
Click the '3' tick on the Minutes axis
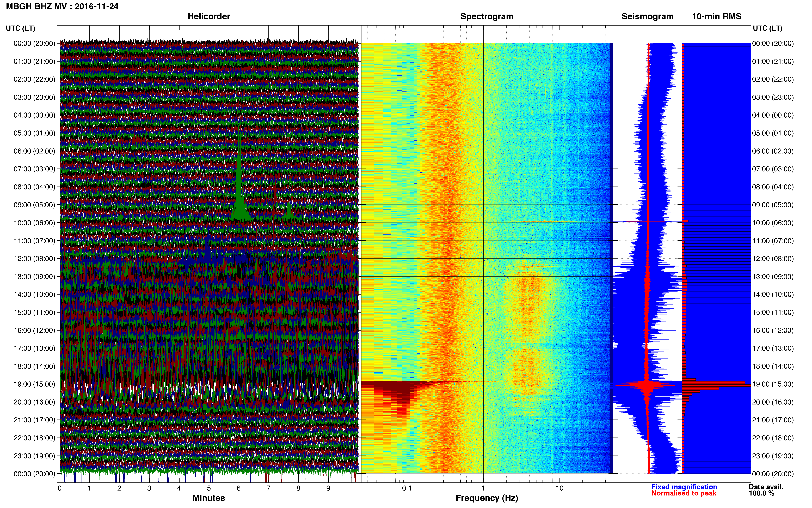[149, 488]
